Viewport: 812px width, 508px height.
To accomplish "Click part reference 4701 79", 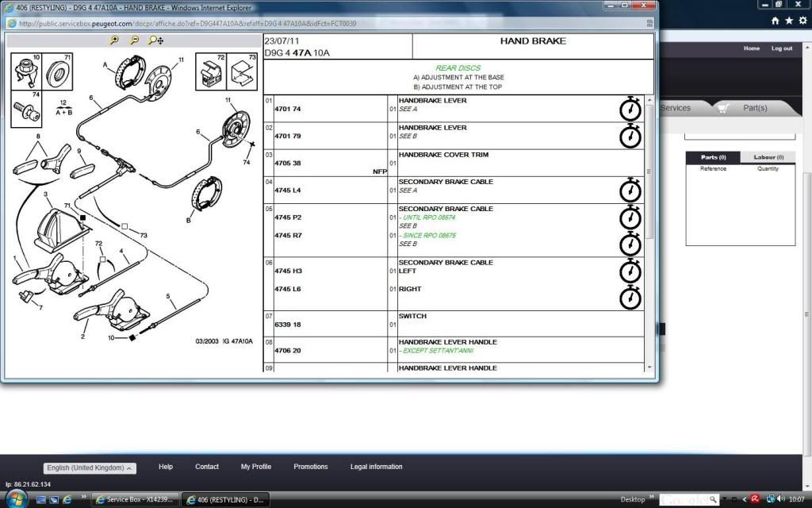I will tap(287, 136).
